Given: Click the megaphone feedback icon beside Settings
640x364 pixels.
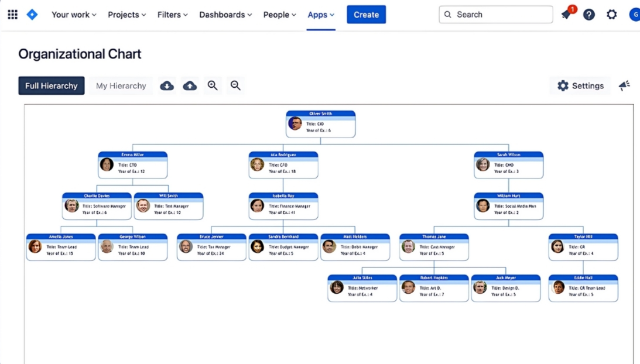Looking at the screenshot, I should pos(624,85).
